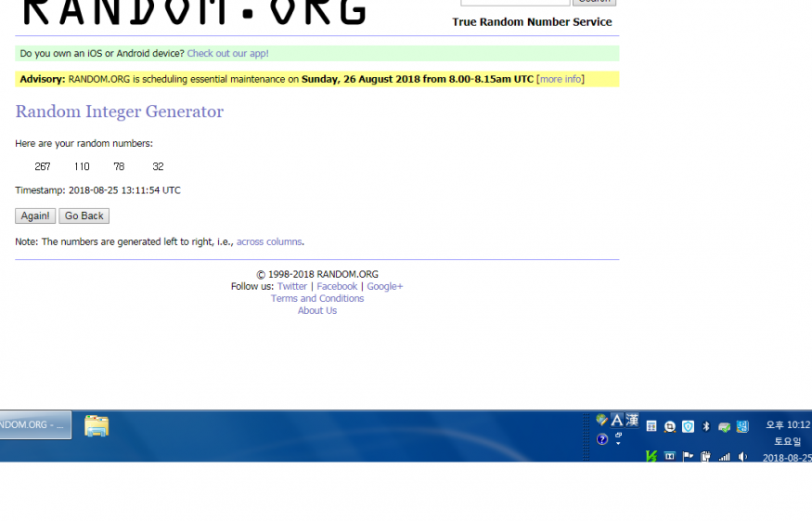Switch to the RANDOM.ORG taskbar window button

(35, 424)
